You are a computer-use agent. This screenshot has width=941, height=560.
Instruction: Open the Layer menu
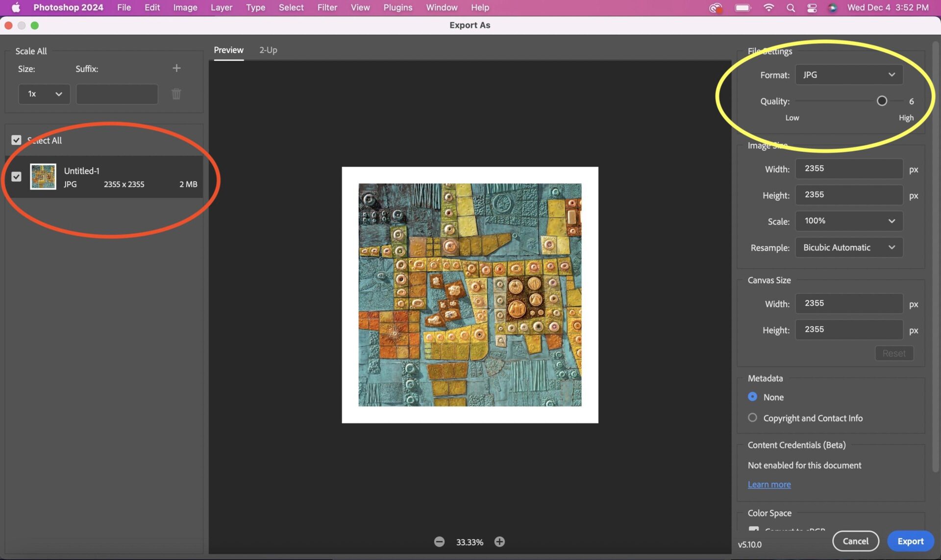pos(222,7)
